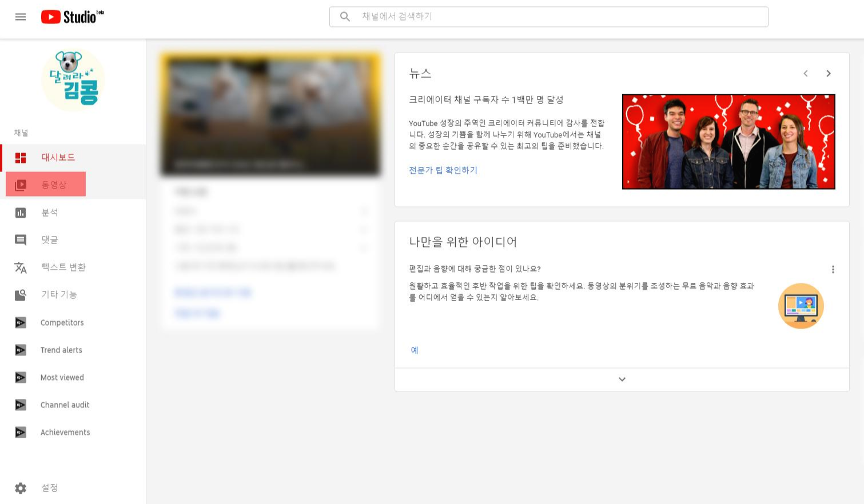Click the 예 button
This screenshot has height=504, width=864.
tap(415, 350)
